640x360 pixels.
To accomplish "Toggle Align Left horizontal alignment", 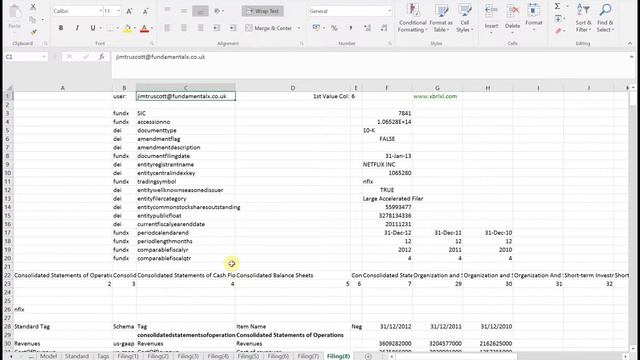I will pyautogui.click(x=167, y=28).
